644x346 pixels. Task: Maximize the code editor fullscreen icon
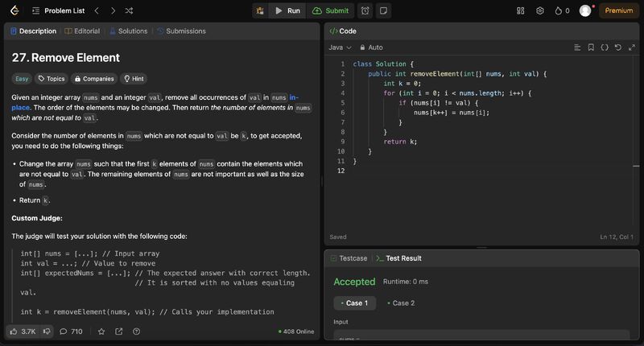pyautogui.click(x=632, y=47)
